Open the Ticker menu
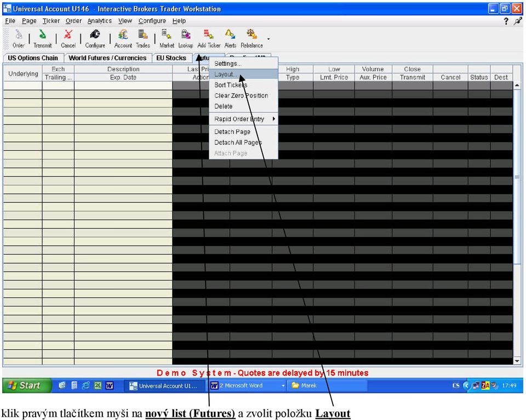526x420 pixels. 51,21
